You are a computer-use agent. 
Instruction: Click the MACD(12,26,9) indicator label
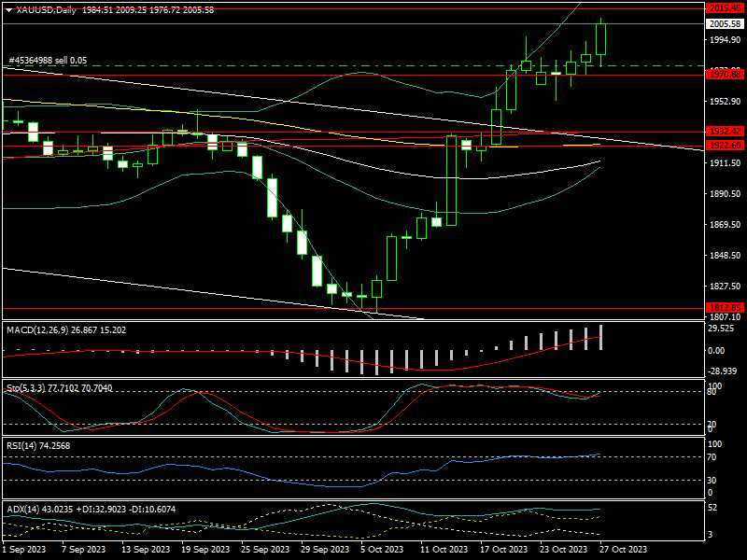(37, 329)
